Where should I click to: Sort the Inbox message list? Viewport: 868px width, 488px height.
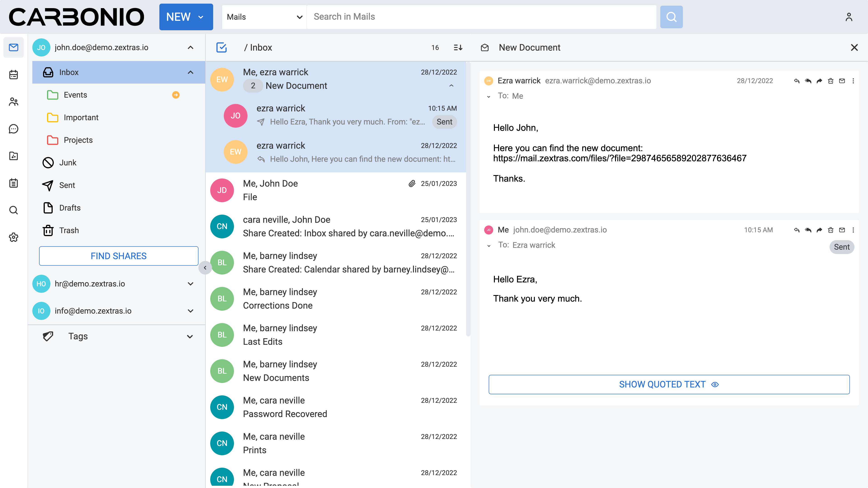[x=458, y=47]
